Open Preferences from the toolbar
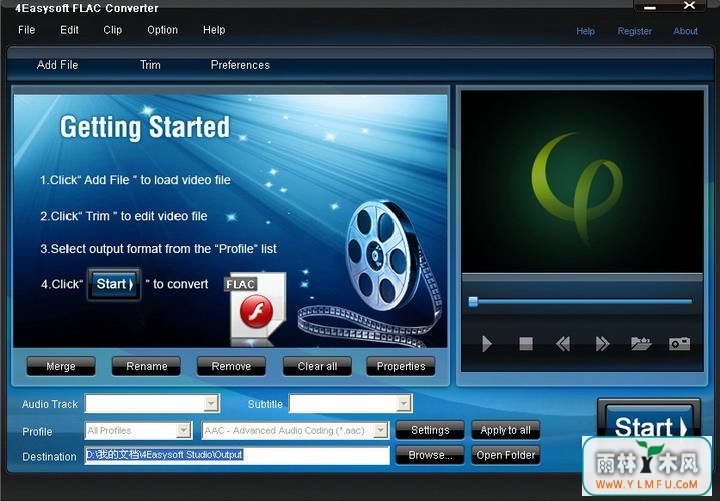 [x=240, y=65]
